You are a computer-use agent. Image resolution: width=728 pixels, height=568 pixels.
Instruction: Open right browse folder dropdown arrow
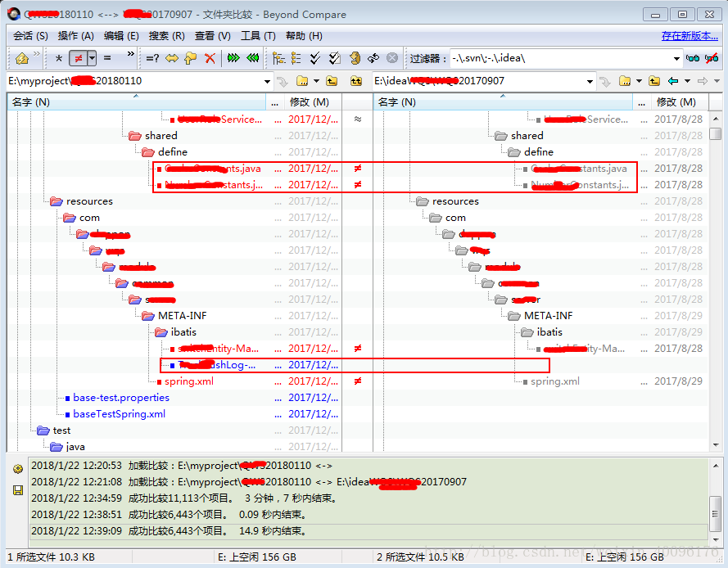[639, 81]
